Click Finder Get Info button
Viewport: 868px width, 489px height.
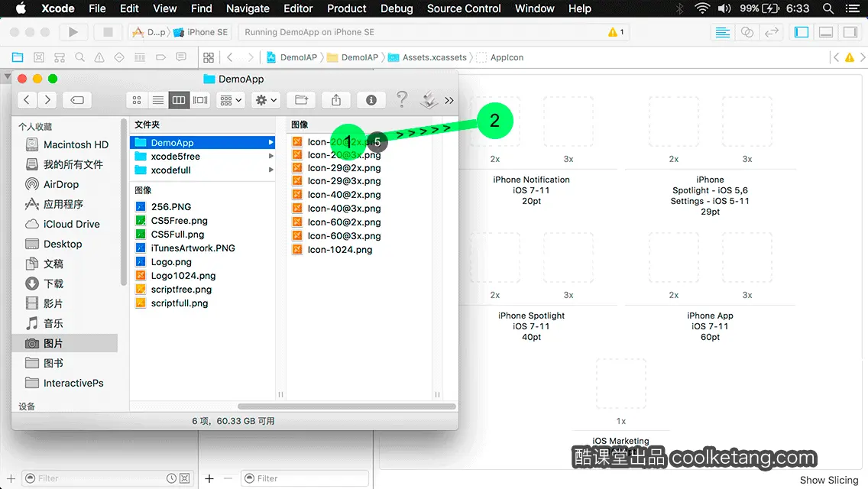click(x=371, y=100)
